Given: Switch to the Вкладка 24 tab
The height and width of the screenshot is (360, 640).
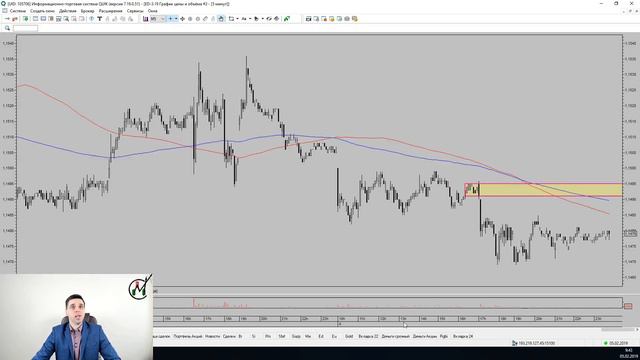Looking at the screenshot, I should tap(463, 336).
